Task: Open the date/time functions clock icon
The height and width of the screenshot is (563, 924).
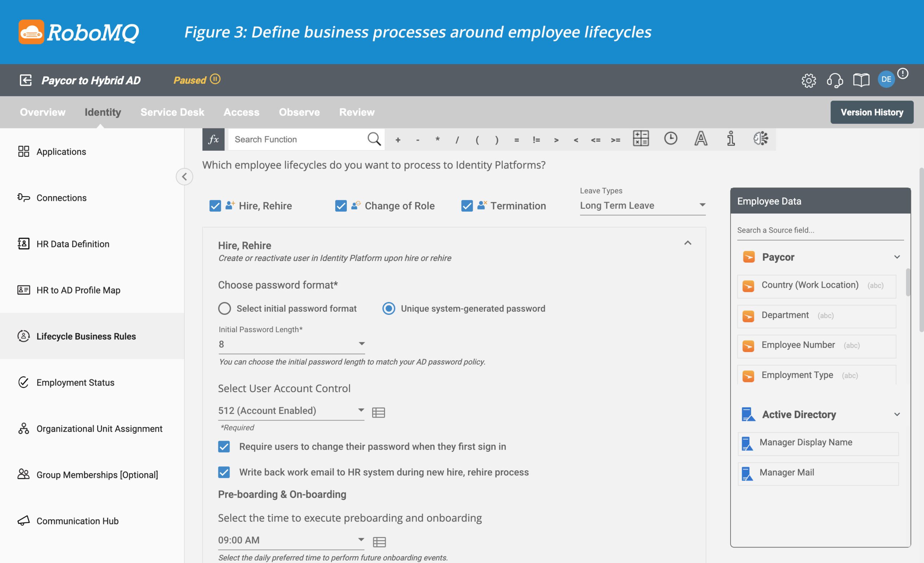Action: coord(671,139)
